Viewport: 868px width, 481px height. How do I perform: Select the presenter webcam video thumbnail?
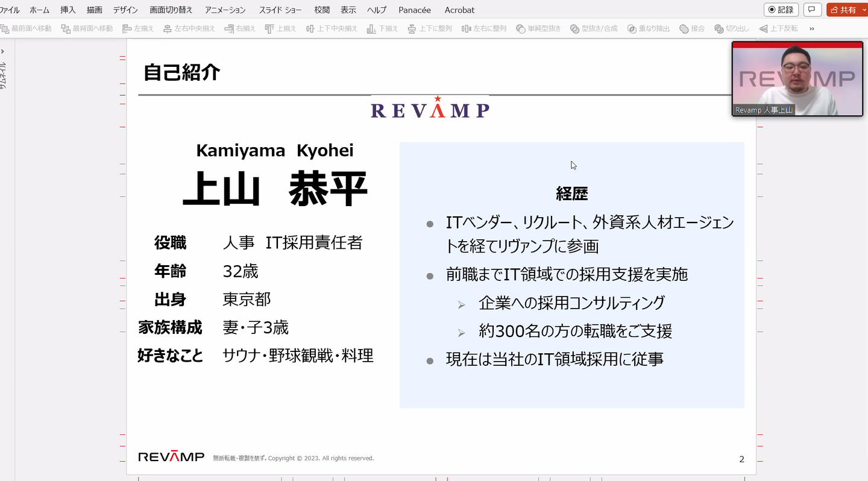click(797, 78)
